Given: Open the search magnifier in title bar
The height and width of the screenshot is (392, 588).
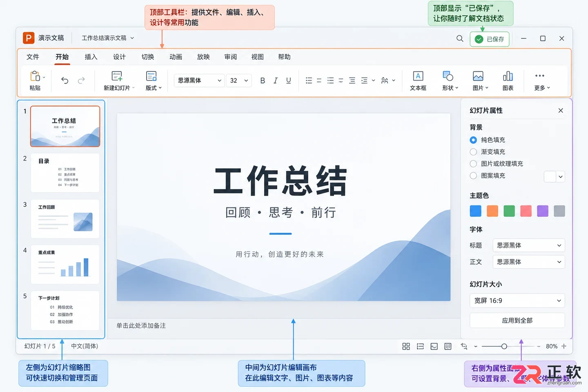Looking at the screenshot, I should coord(460,38).
